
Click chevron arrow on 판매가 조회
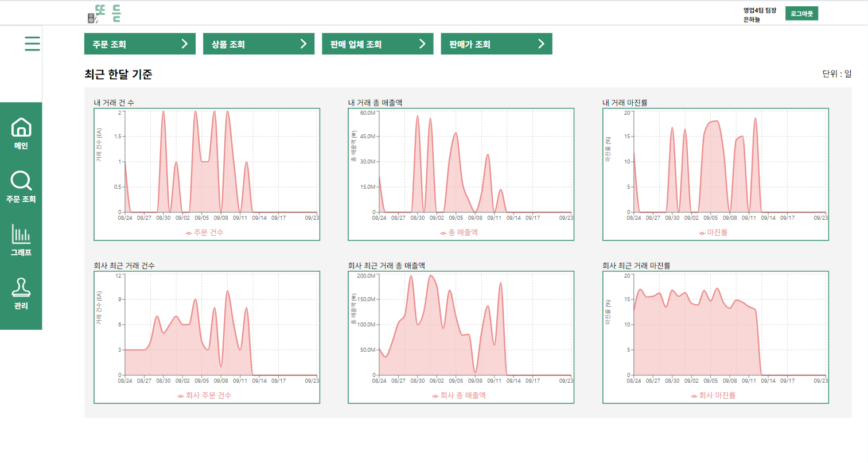click(x=541, y=44)
